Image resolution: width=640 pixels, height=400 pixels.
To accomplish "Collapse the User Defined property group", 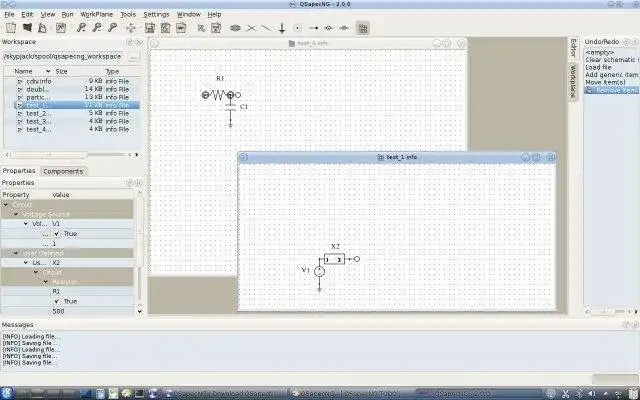I will point(16,253).
